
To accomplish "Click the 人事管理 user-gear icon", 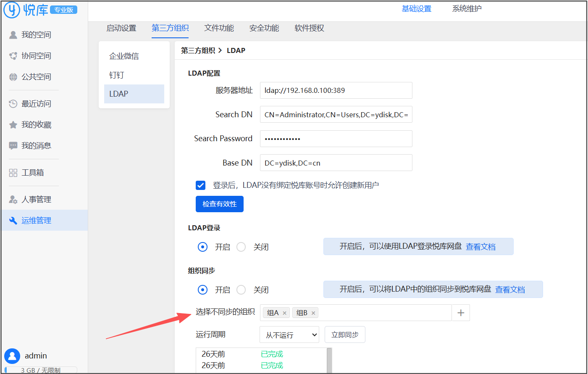I will coord(13,200).
